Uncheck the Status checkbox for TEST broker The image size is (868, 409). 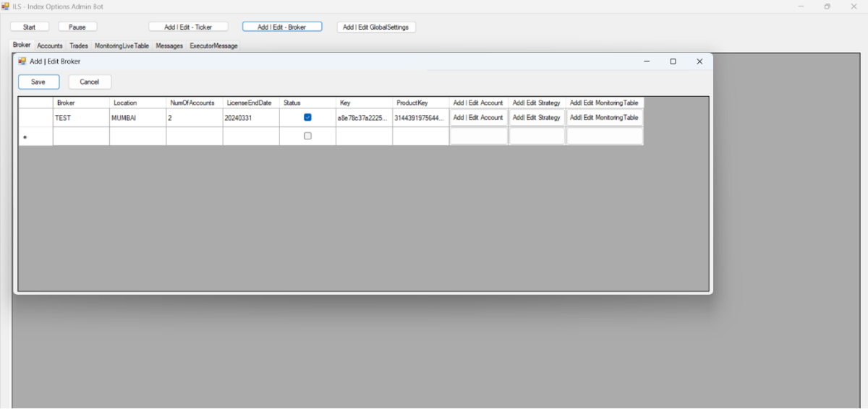click(307, 117)
